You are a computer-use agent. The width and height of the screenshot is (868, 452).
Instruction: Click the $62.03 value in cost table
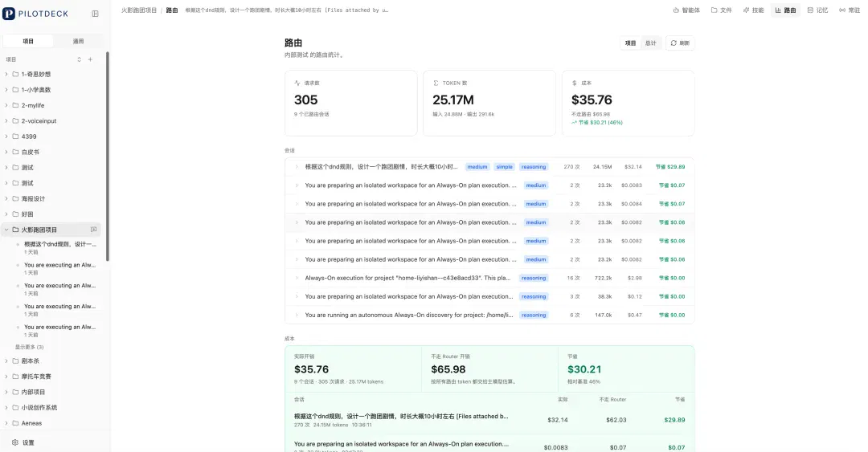[616, 420]
